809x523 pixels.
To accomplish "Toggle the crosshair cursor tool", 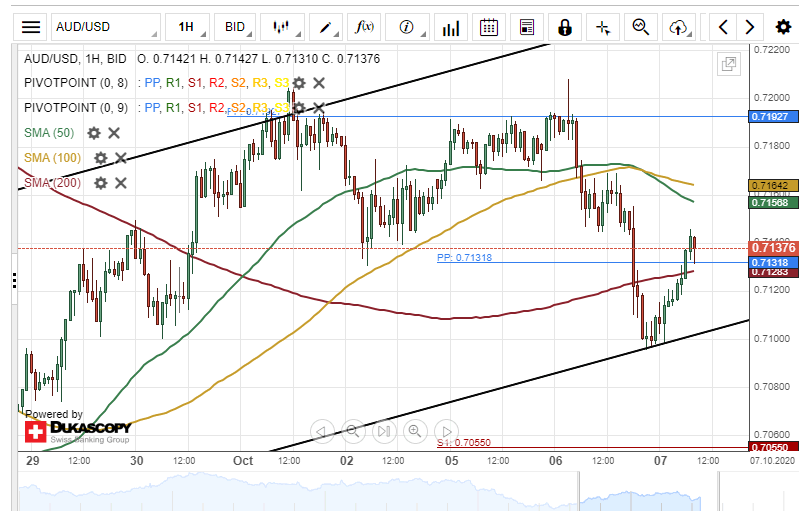I will pos(603,27).
